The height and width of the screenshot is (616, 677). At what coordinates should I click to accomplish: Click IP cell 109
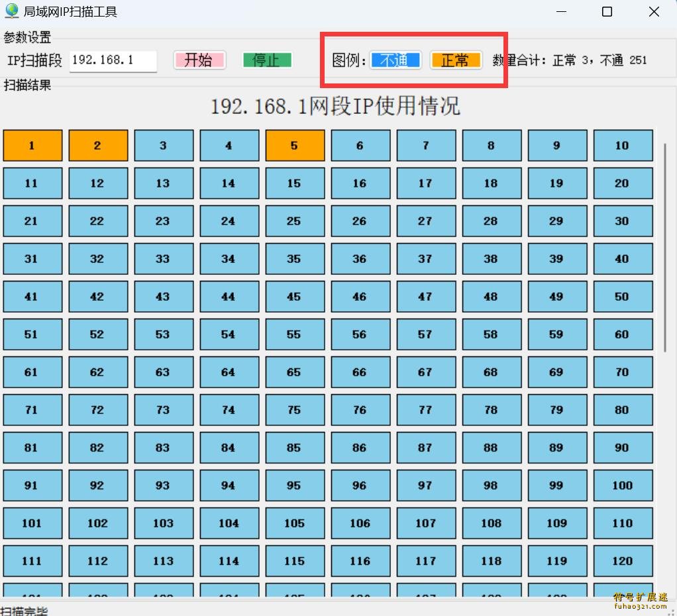(557, 523)
